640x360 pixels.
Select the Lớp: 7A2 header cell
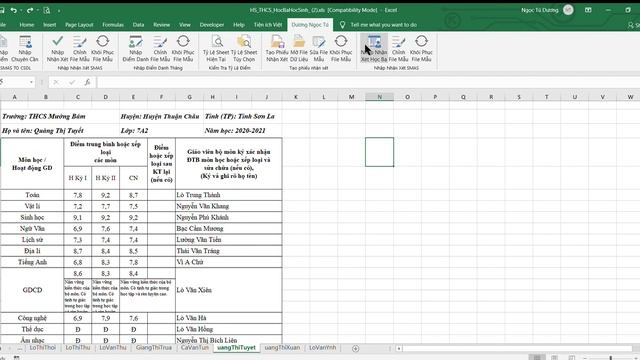134,131
